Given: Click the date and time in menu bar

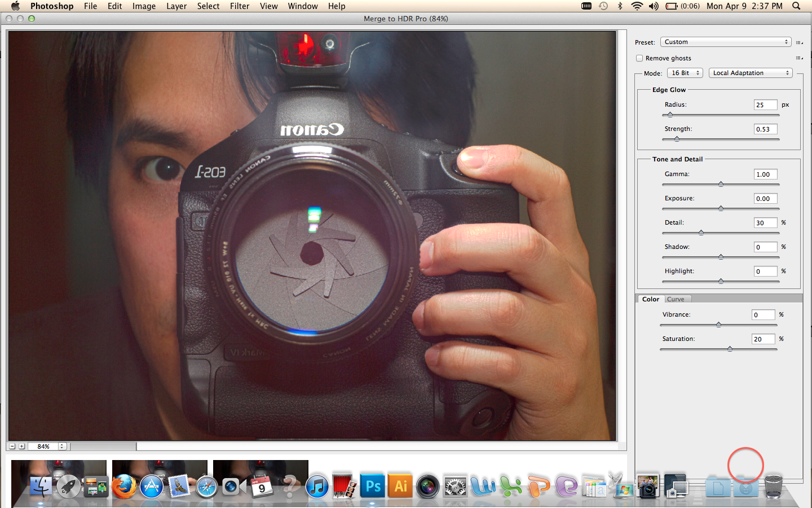Looking at the screenshot, I should [x=744, y=6].
